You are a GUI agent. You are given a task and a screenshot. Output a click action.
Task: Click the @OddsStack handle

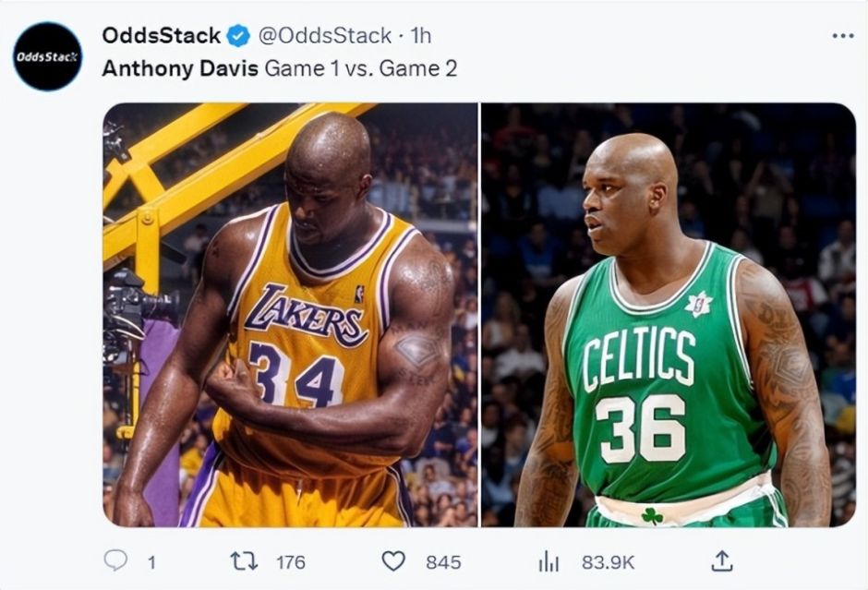[x=323, y=36]
